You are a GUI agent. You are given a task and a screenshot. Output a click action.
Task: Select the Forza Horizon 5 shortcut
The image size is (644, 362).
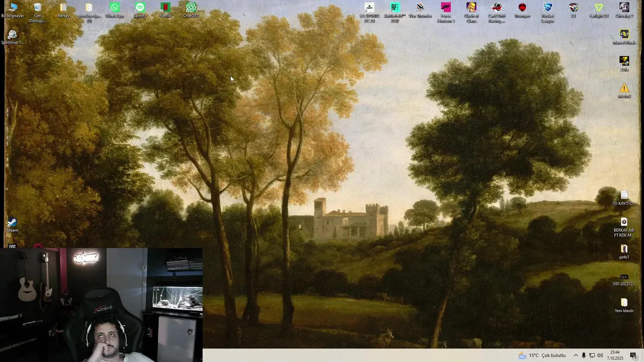[x=446, y=13]
